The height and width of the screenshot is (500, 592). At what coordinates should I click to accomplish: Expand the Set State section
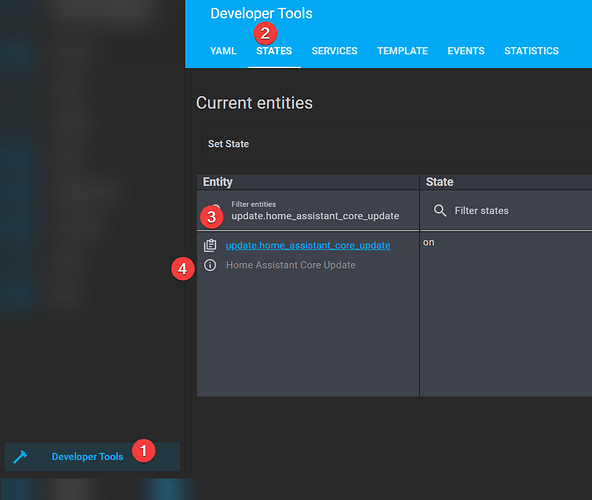pyautogui.click(x=396, y=144)
